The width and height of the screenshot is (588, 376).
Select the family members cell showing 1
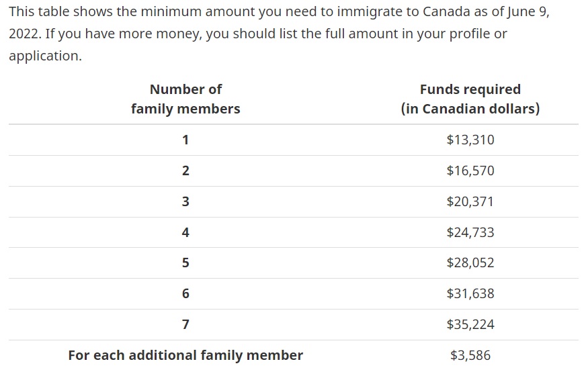point(185,140)
